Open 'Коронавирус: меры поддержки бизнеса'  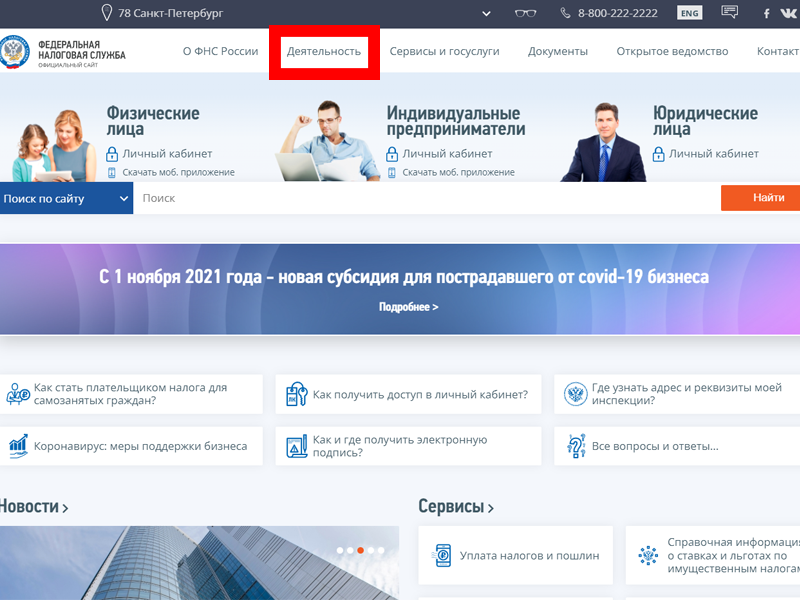pyautogui.click(x=140, y=446)
